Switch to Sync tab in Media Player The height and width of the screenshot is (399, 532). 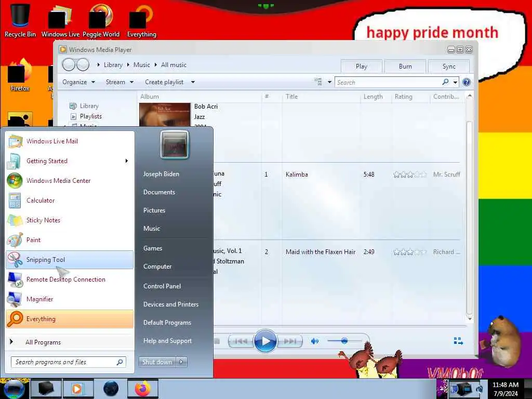[449, 66]
